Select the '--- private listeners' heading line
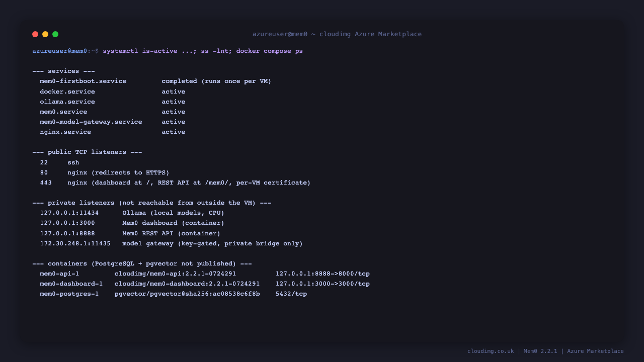This screenshot has width=644, height=362. 152,203
